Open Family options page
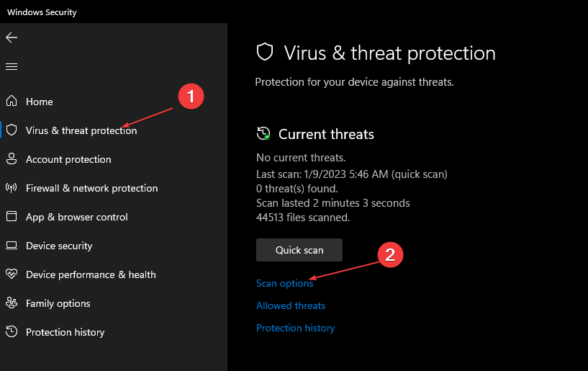 tap(58, 303)
